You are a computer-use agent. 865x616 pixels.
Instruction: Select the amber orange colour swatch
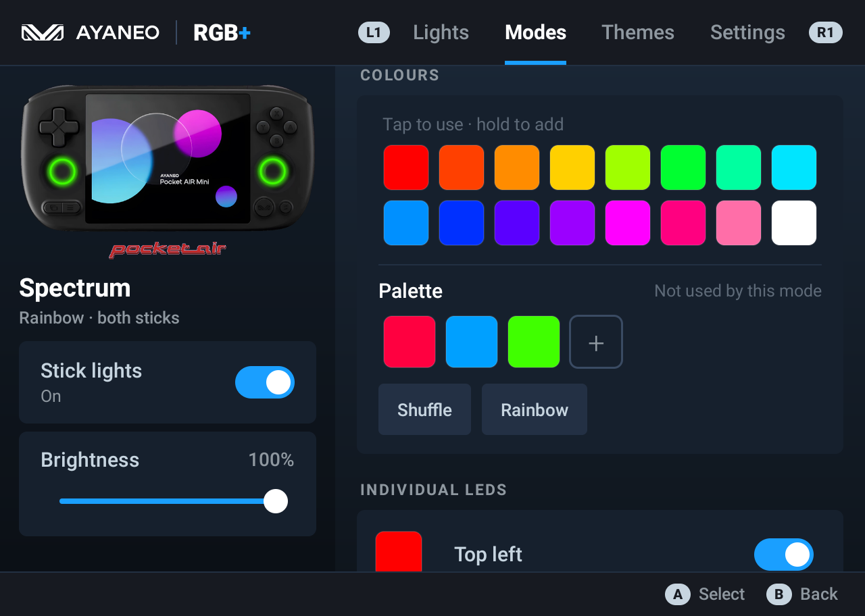pos(517,168)
